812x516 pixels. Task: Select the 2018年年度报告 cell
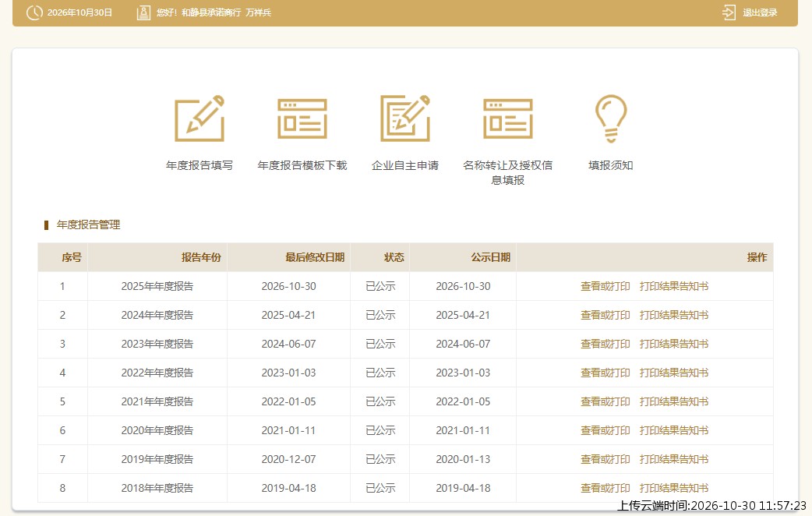tap(157, 488)
